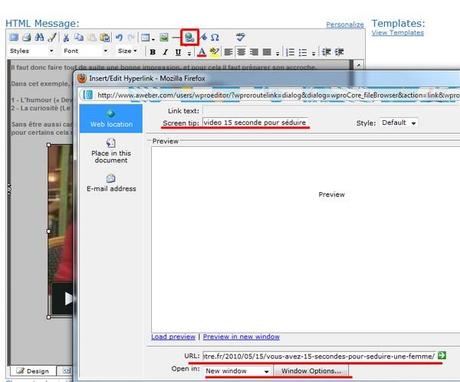Viewport: 460px width, 382px height.
Task: Click the bookmark anchor icon
Action: point(204,37)
